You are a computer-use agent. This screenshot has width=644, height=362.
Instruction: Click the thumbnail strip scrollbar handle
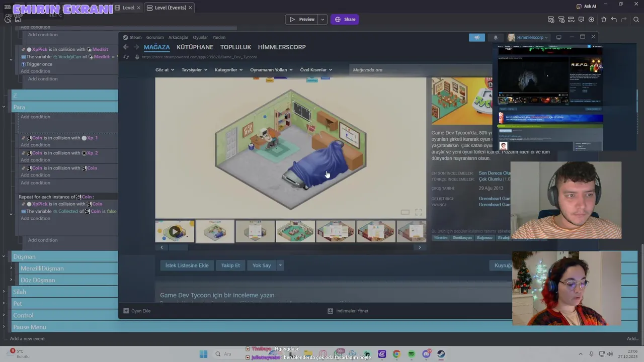(178, 247)
